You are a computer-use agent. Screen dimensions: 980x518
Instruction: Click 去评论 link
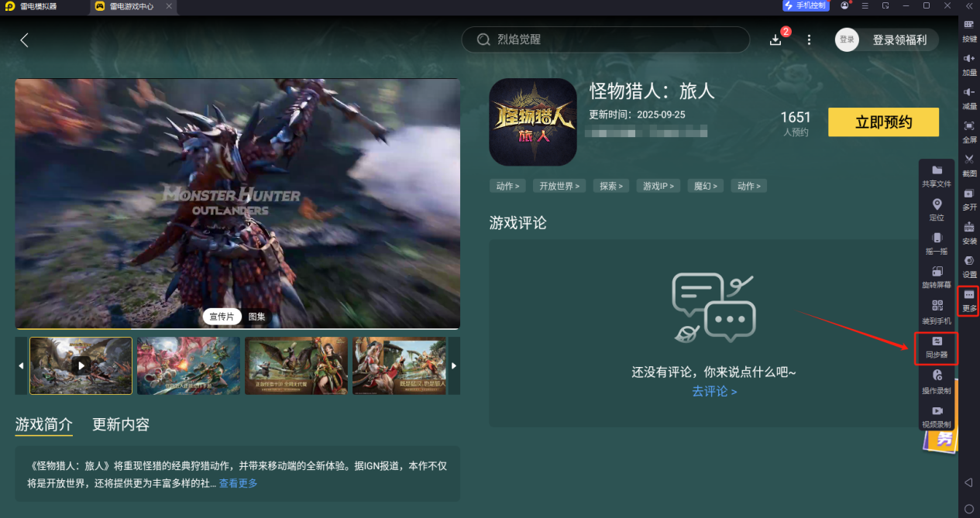pos(714,392)
